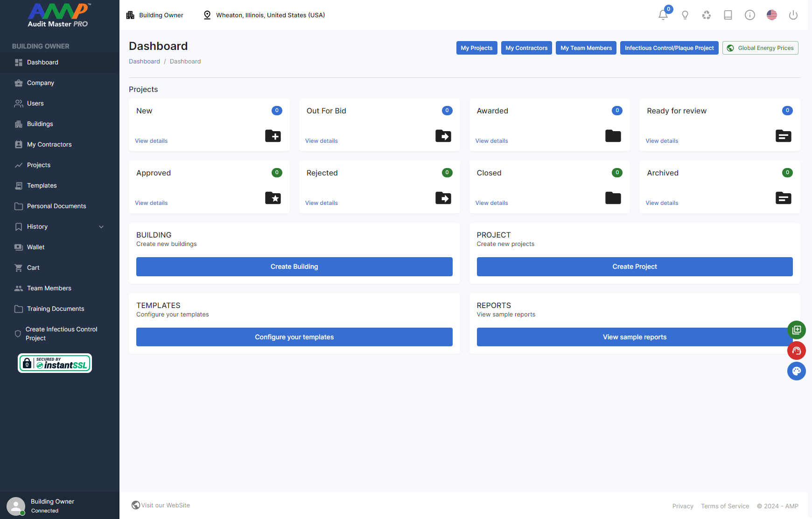
Task: Open the blue palette theme button
Action: click(797, 371)
